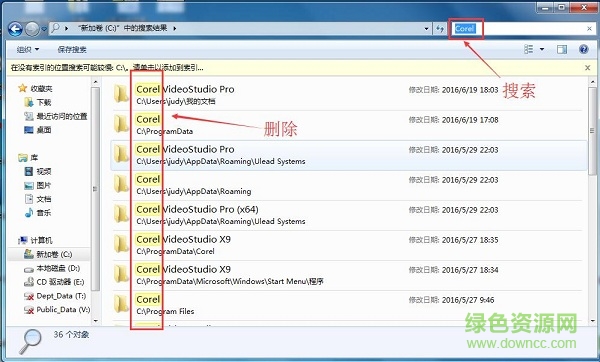Click the Forward navigation arrow button

coord(32,29)
